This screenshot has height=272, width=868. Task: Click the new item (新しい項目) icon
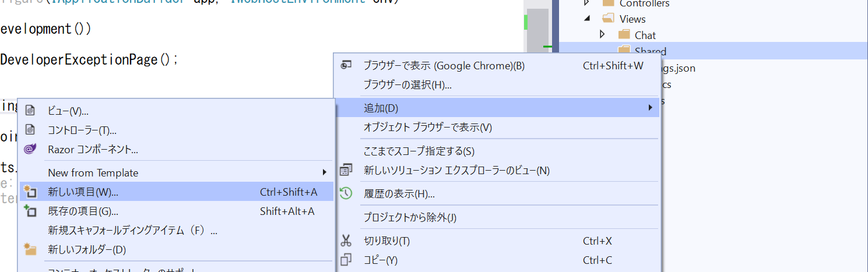(x=30, y=192)
